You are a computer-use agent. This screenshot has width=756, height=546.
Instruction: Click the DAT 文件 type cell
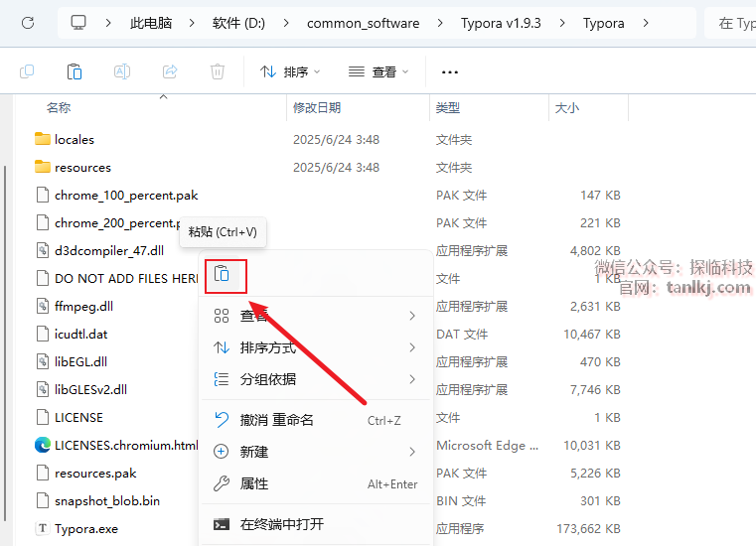point(462,334)
